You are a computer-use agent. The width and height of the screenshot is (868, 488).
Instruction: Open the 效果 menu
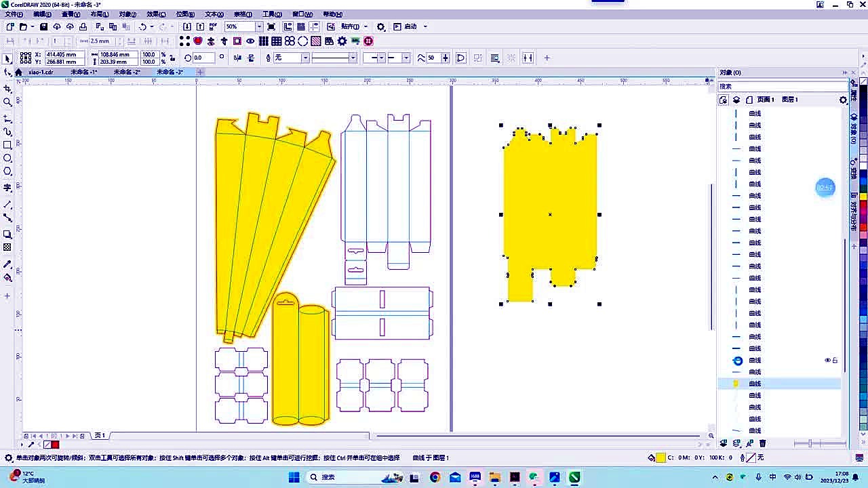[156, 14]
